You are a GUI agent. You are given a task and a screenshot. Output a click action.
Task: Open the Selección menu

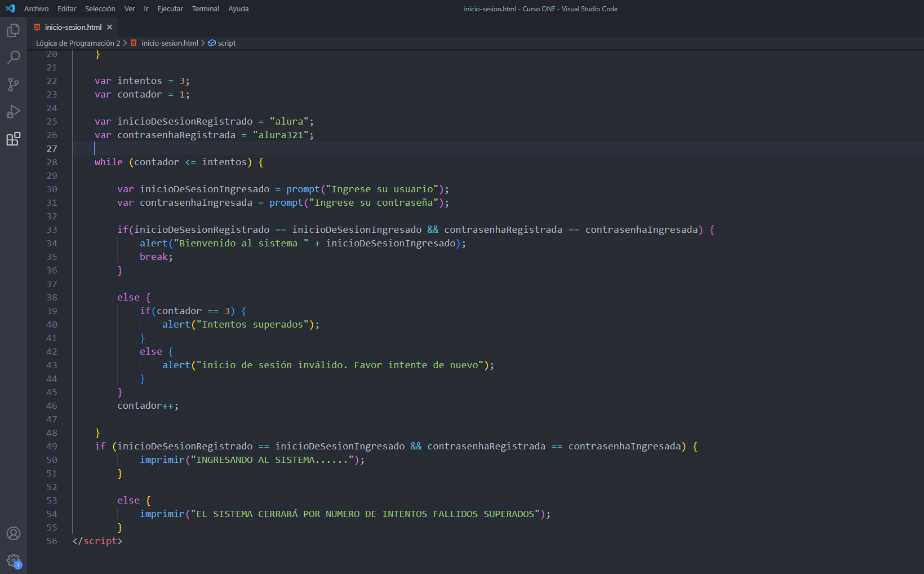pos(100,8)
